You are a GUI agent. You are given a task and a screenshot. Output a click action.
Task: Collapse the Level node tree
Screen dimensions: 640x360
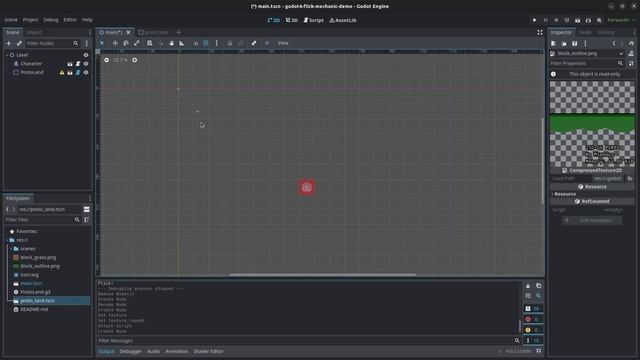coord(7,55)
